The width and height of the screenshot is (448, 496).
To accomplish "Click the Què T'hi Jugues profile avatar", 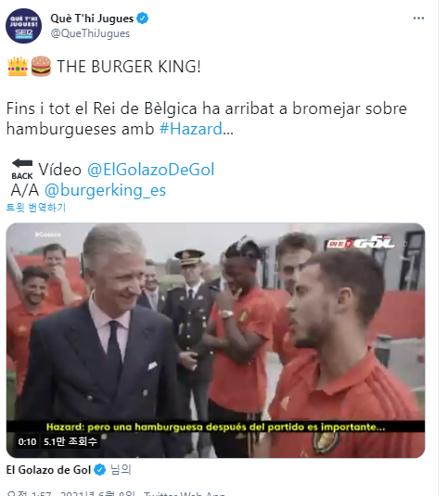I will point(23,26).
